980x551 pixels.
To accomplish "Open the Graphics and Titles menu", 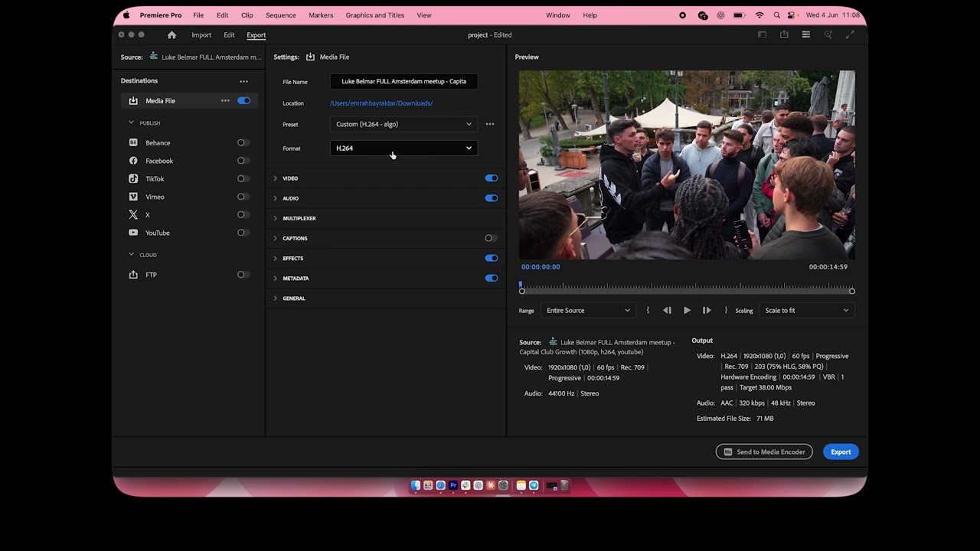I will (374, 15).
